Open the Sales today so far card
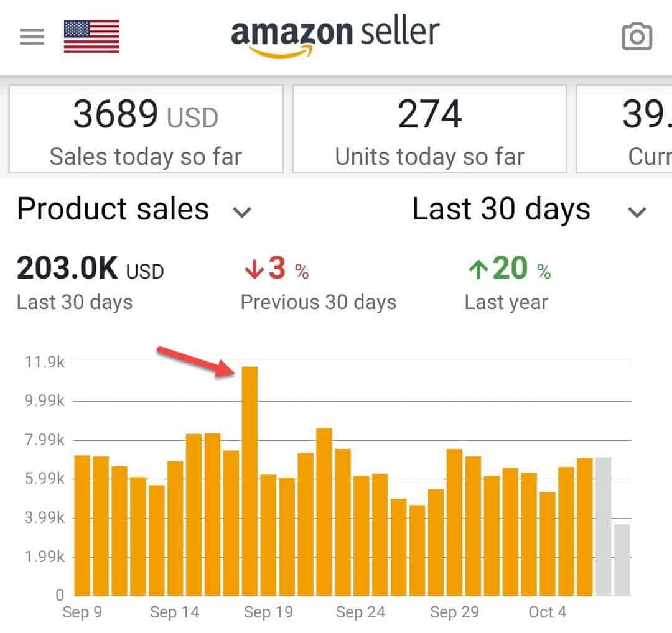The height and width of the screenshot is (633, 672). 146,129
